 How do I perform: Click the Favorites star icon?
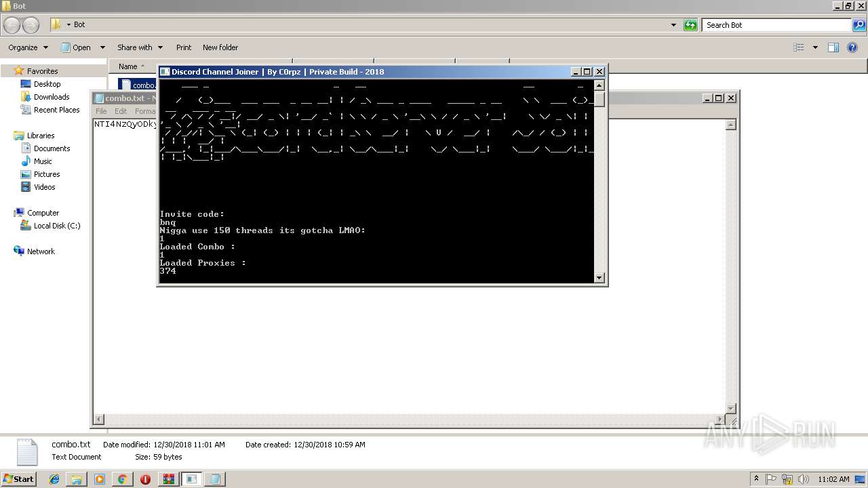point(19,71)
